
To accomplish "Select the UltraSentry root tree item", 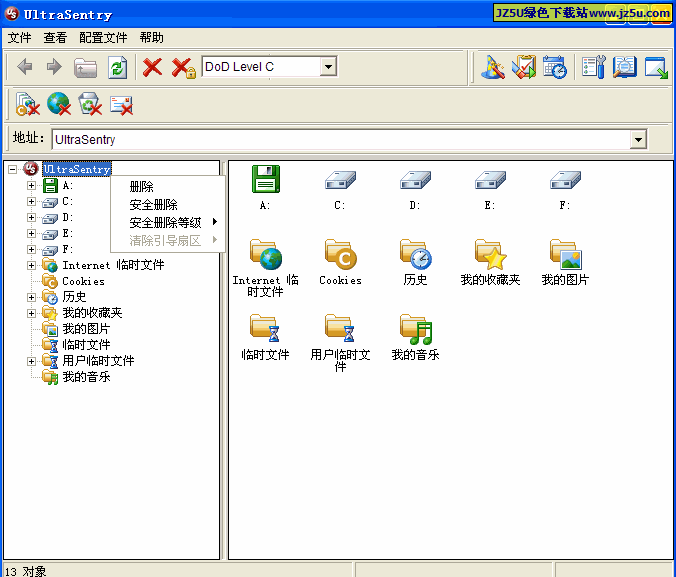I will [77, 169].
